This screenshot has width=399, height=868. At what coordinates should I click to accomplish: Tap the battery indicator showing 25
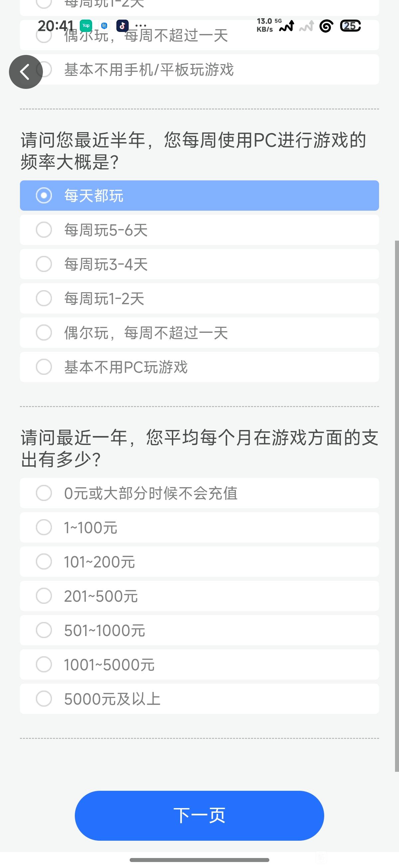pyautogui.click(x=350, y=26)
